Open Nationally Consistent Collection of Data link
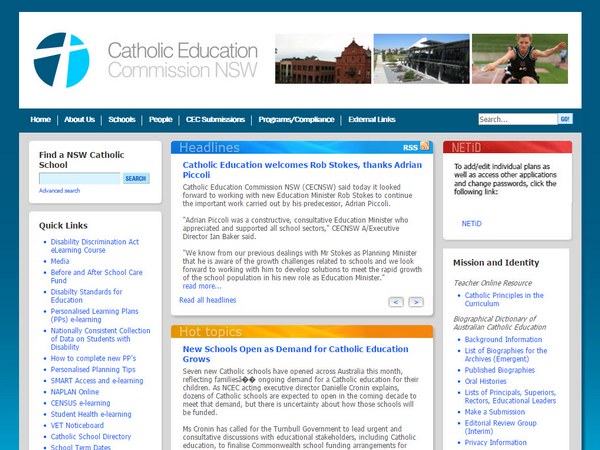Image resolution: width=600 pixels, height=450 pixels. 100,339
